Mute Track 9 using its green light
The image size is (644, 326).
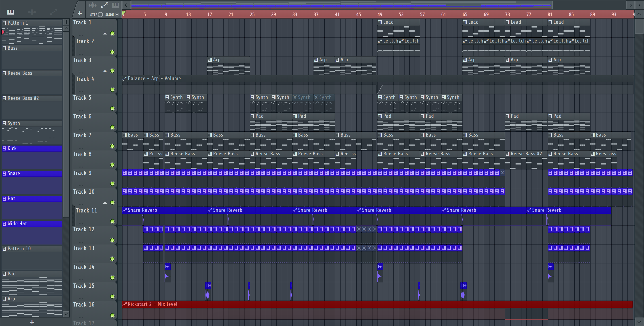point(112,184)
